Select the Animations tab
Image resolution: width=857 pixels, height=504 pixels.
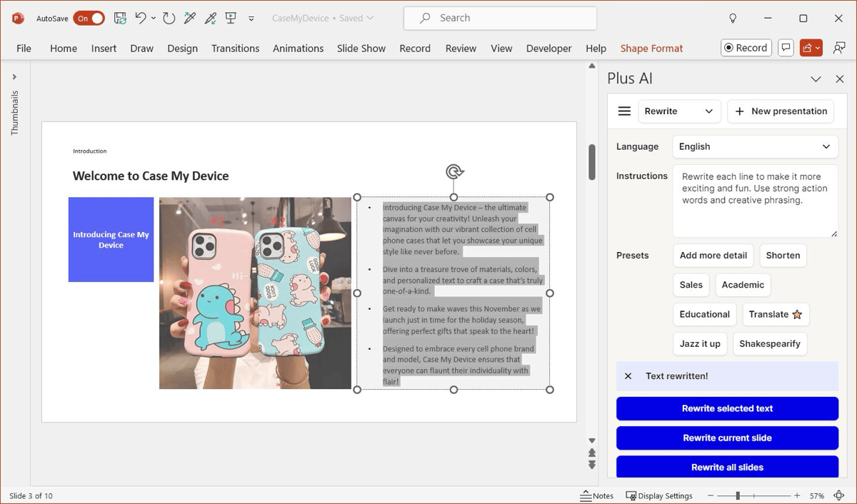click(x=298, y=49)
